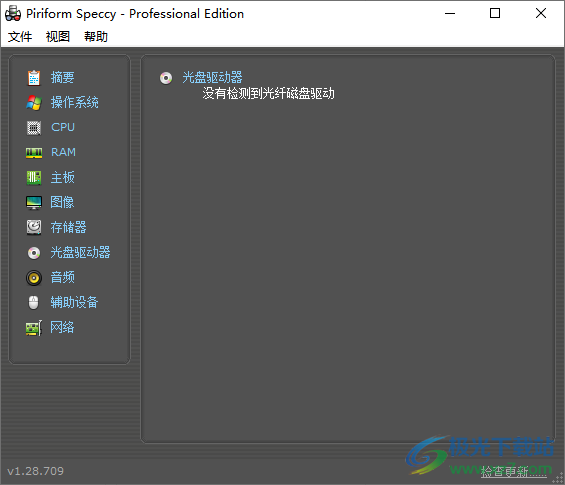Image resolution: width=565 pixels, height=485 pixels.
Task: Click the 没有检测到光纤磁盘驱动 message text
Action: (268, 93)
